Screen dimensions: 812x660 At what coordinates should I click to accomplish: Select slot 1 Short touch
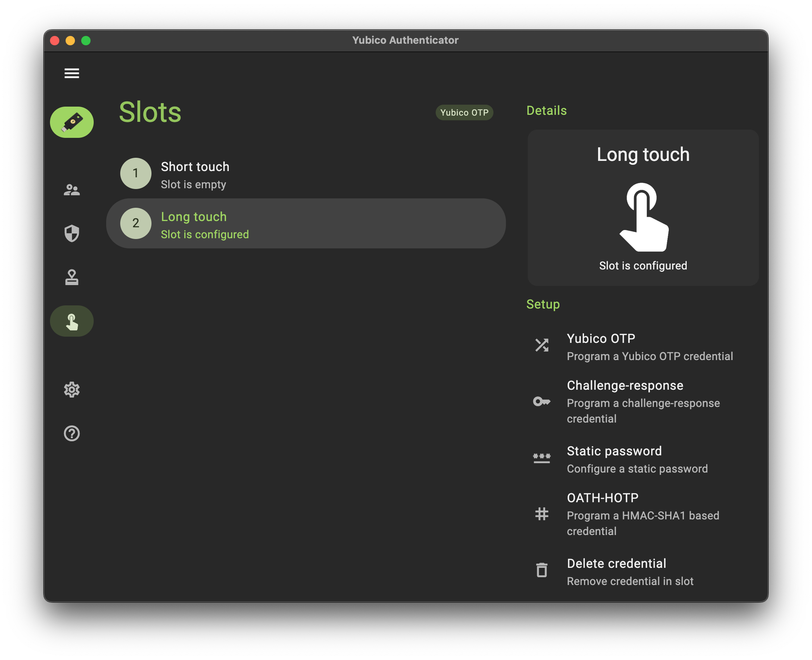tap(195, 174)
